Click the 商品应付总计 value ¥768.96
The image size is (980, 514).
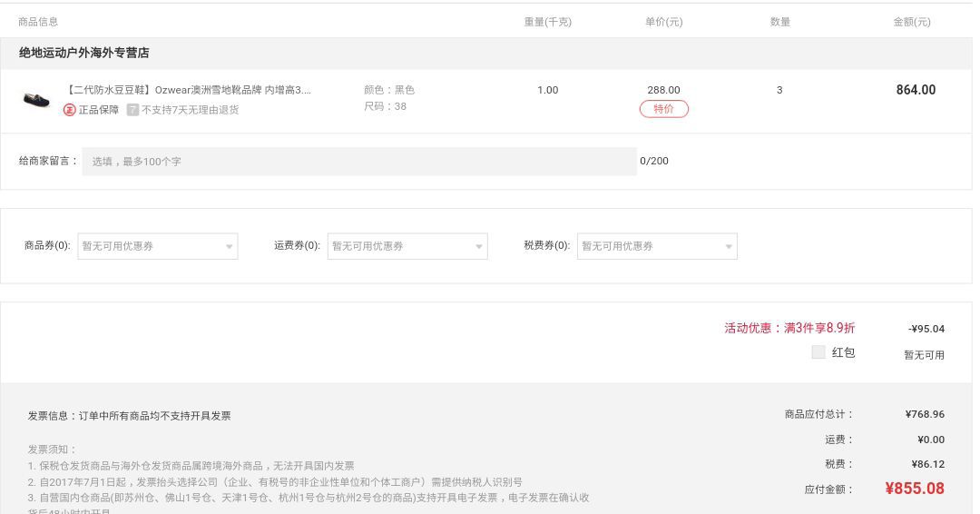(x=925, y=414)
